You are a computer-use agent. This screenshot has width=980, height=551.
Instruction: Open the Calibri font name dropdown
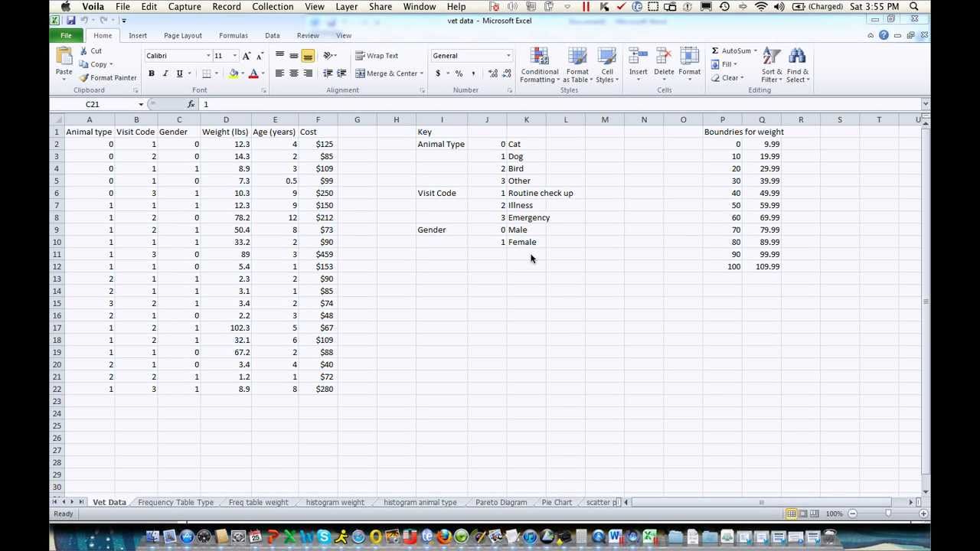tap(207, 56)
